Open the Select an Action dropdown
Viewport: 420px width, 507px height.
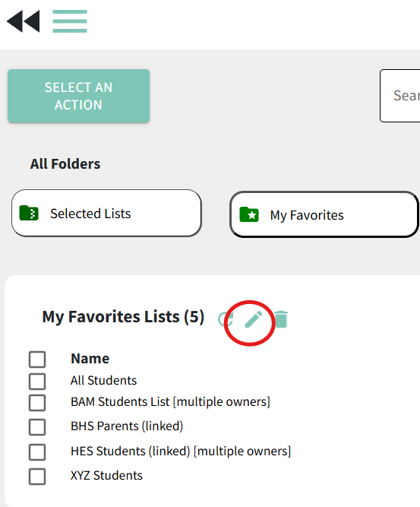pos(78,96)
